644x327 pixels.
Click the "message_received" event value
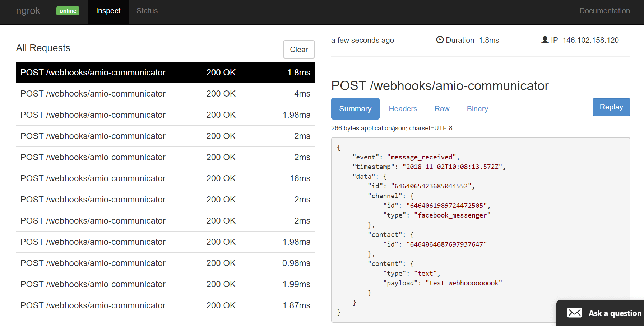pyautogui.click(x=421, y=157)
